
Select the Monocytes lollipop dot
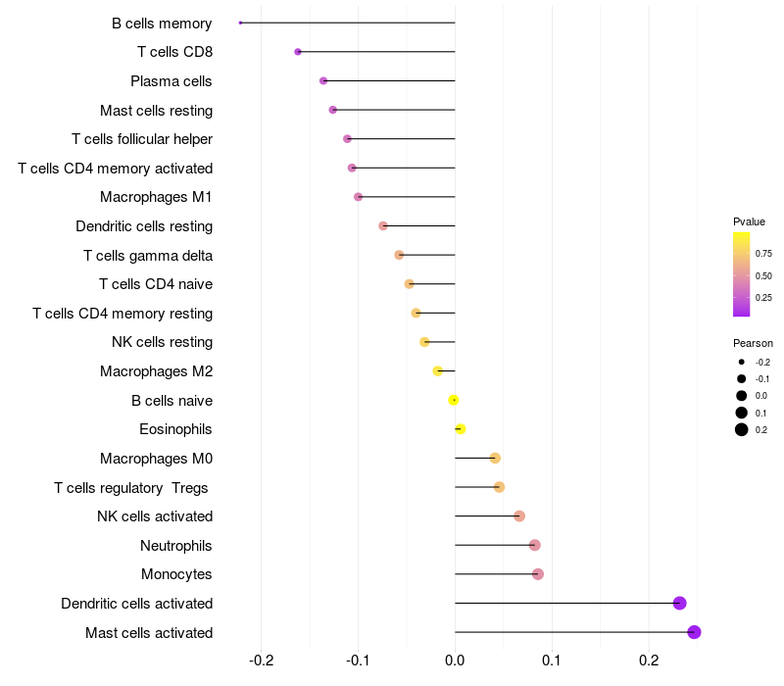537,574
